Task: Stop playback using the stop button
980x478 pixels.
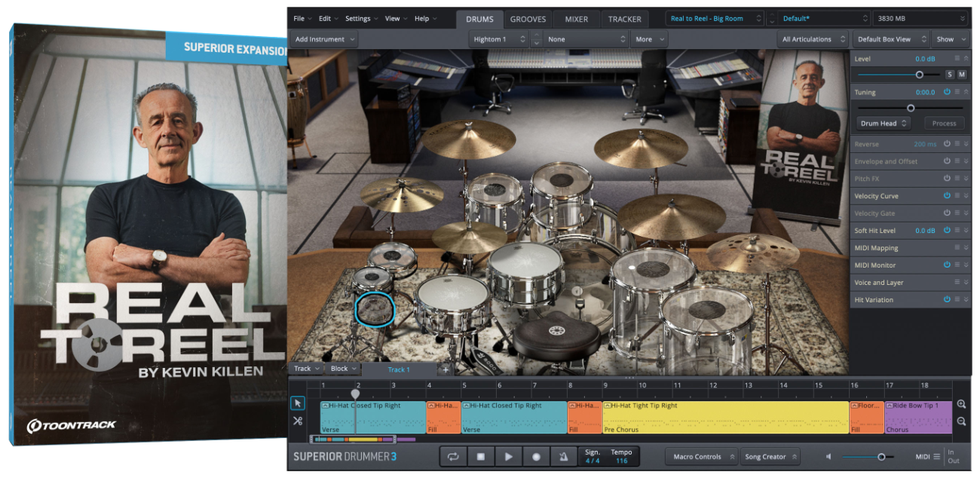Action: (x=481, y=457)
